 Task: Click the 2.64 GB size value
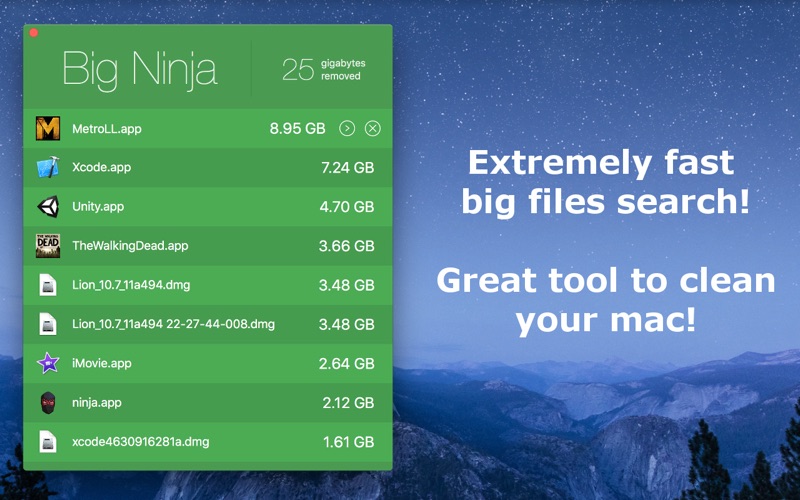click(x=346, y=363)
